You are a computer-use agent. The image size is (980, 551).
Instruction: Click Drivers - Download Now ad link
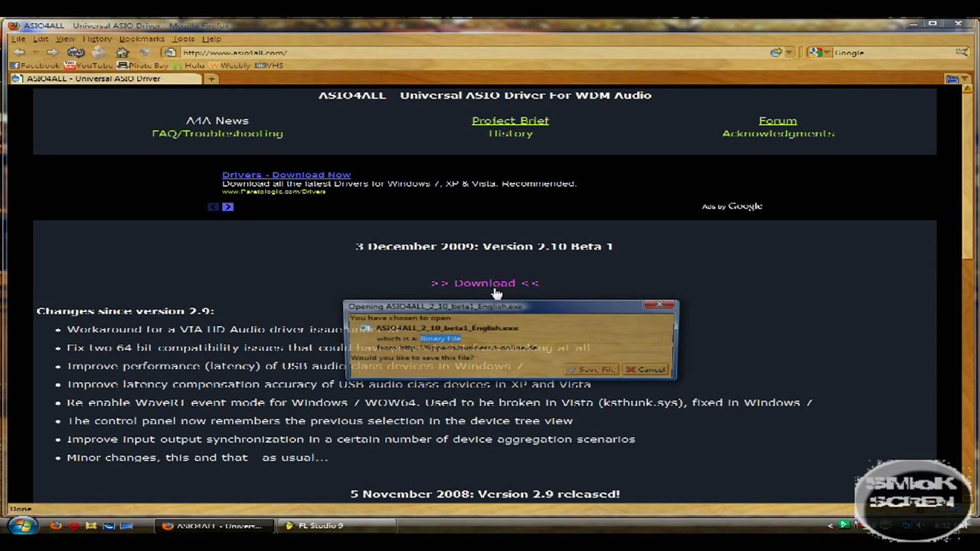286,174
